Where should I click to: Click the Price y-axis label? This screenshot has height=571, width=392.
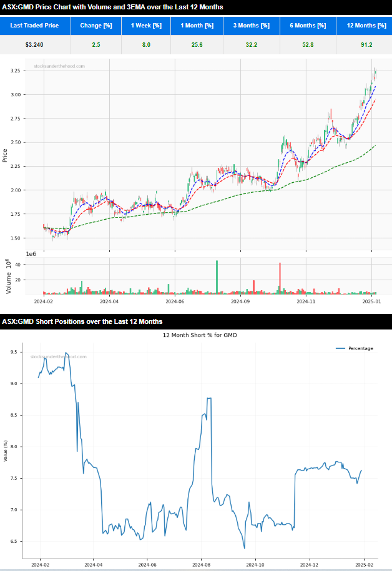[x=5, y=155]
